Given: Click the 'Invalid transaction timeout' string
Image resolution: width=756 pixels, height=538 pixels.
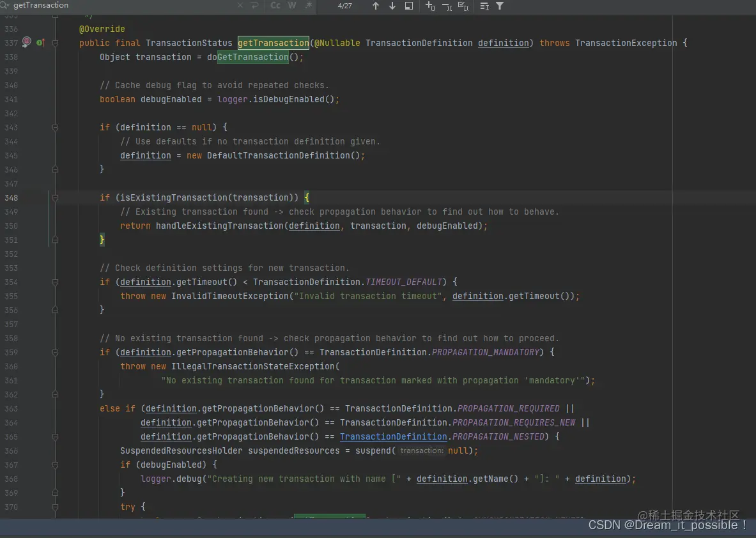Looking at the screenshot, I should (x=368, y=296).
